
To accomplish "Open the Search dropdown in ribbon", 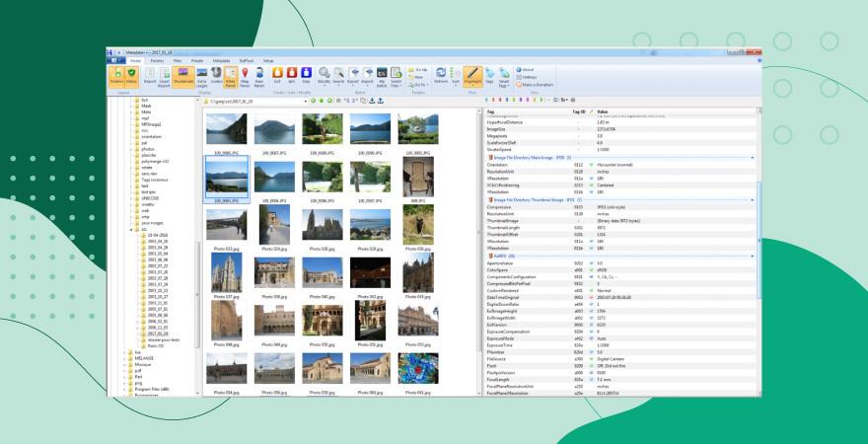I will [338, 77].
